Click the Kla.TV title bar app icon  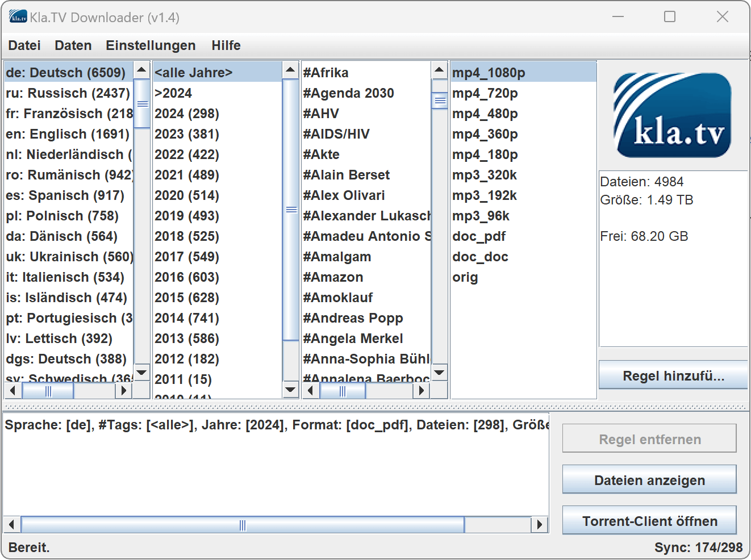click(x=18, y=17)
